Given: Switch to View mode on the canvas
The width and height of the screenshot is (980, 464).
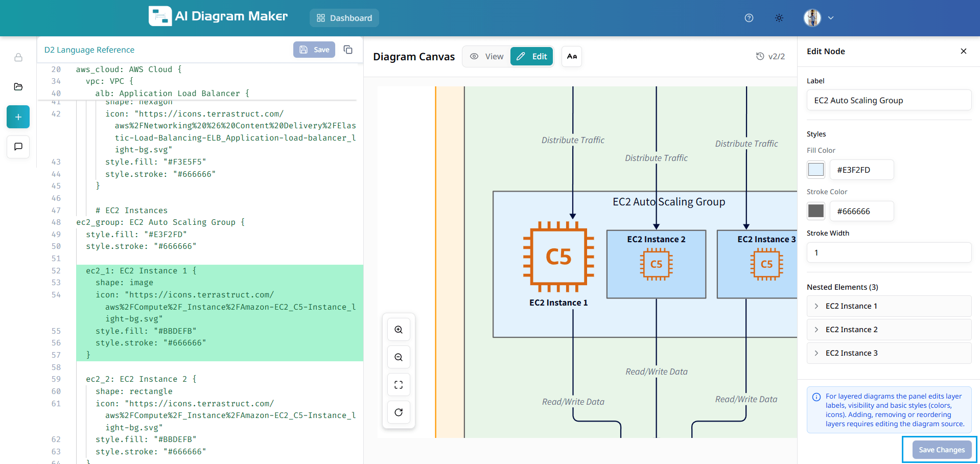Looking at the screenshot, I should [486, 56].
